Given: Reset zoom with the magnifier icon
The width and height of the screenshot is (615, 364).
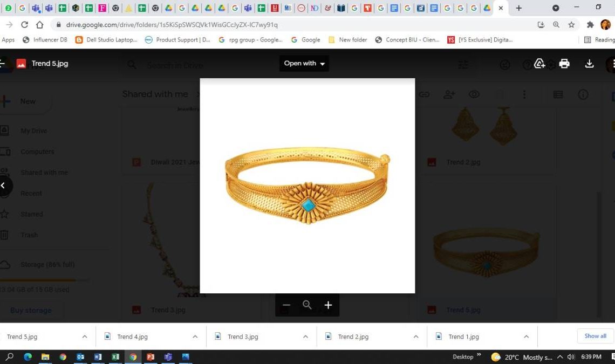Looking at the screenshot, I should [307, 305].
